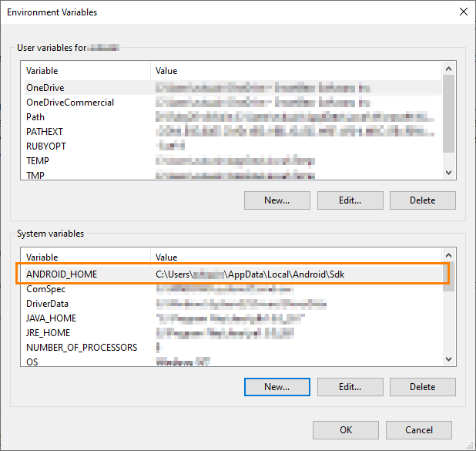Confirm with the OK button

346,430
